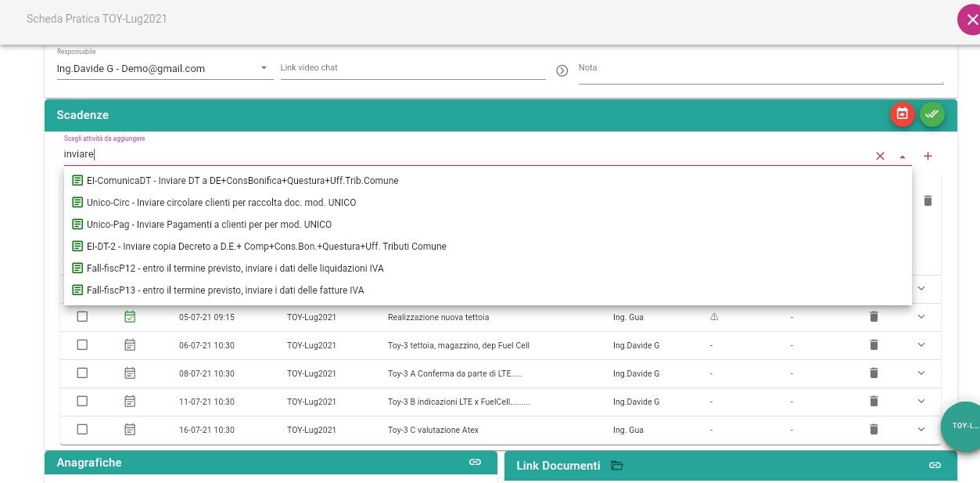Click the arrow icon beside Link video chat
Image resolution: width=980 pixels, height=483 pixels.
point(562,70)
